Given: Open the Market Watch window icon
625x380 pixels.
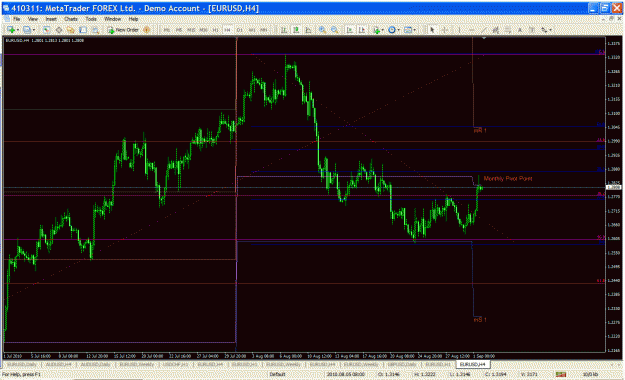Looking at the screenshot, I should click(46, 30).
